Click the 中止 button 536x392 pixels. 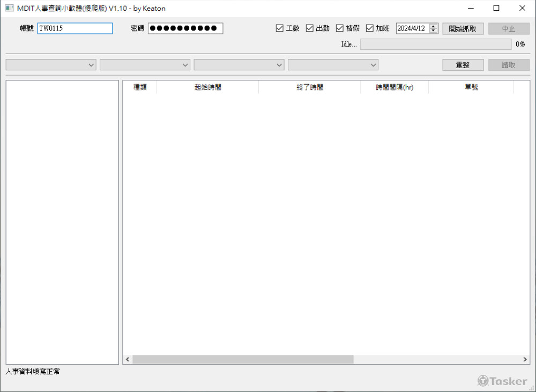click(x=508, y=28)
